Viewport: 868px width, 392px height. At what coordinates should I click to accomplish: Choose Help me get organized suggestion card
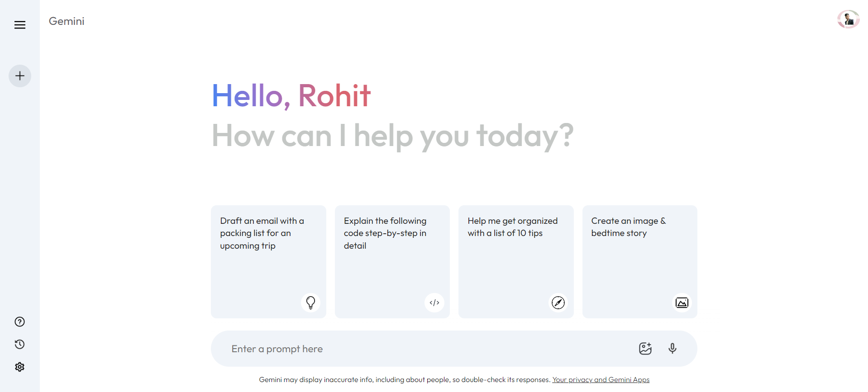coord(516,262)
